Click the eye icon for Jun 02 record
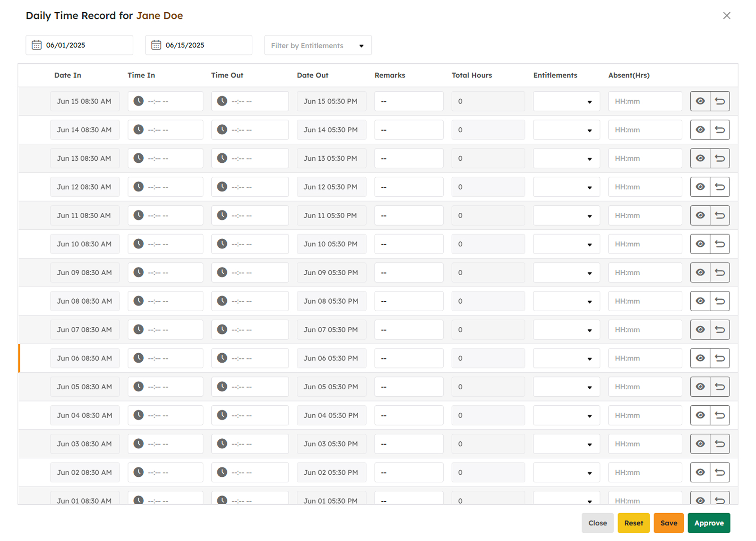 pyautogui.click(x=700, y=472)
